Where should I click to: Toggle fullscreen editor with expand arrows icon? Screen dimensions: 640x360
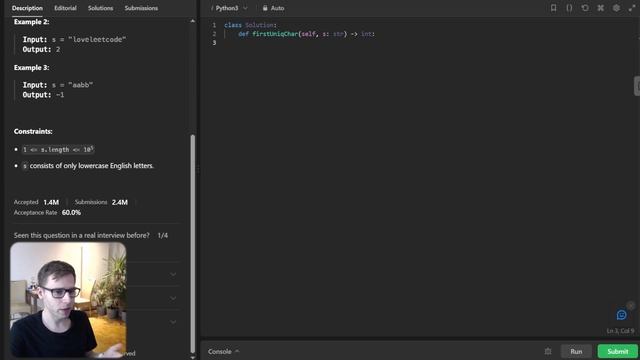pos(632,8)
